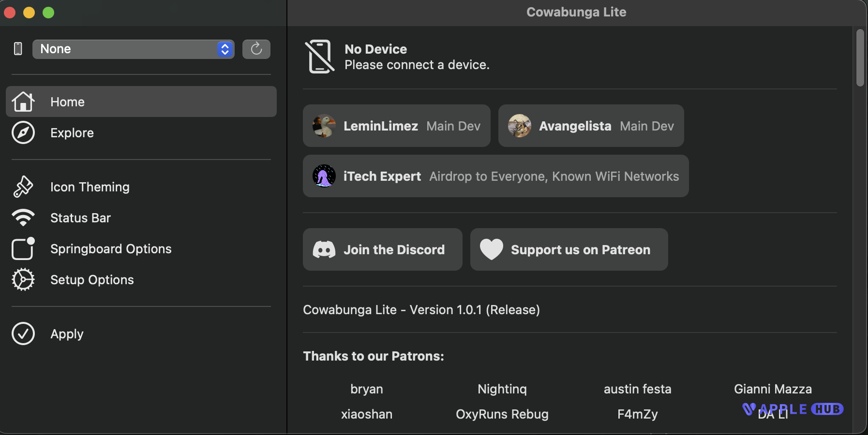Click the Explore compass icon
The image size is (868, 435).
coord(23,133)
